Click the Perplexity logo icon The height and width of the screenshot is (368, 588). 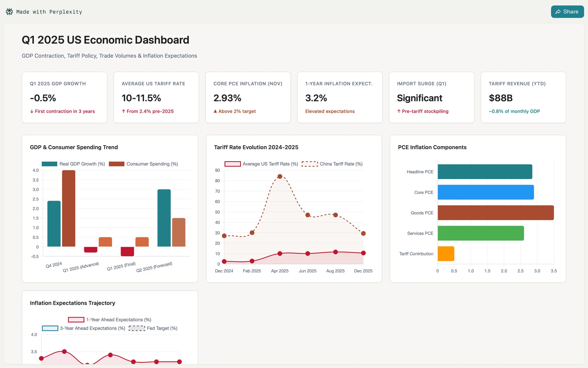(x=9, y=12)
